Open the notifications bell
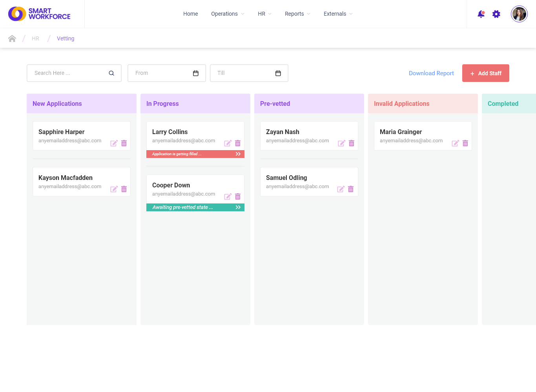The image size is (536, 392). [x=481, y=14]
